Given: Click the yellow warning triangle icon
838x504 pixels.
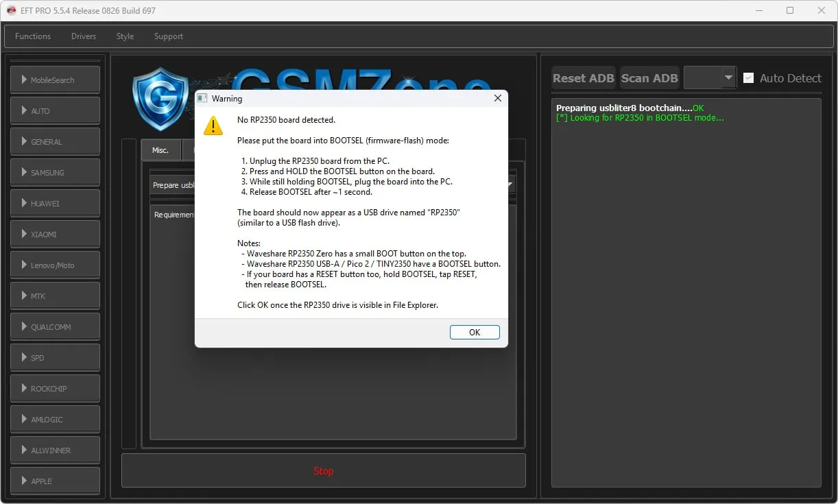Looking at the screenshot, I should point(213,125).
